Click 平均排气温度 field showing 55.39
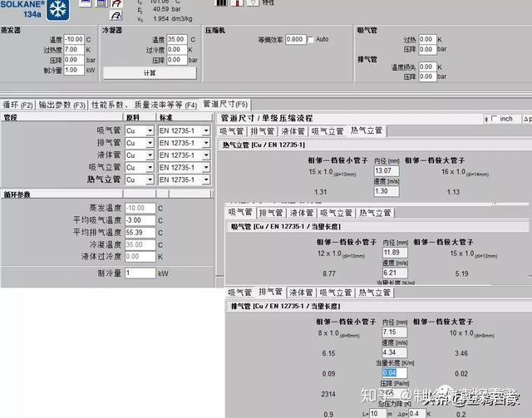The height and width of the screenshot is (418, 532). pyautogui.click(x=140, y=233)
